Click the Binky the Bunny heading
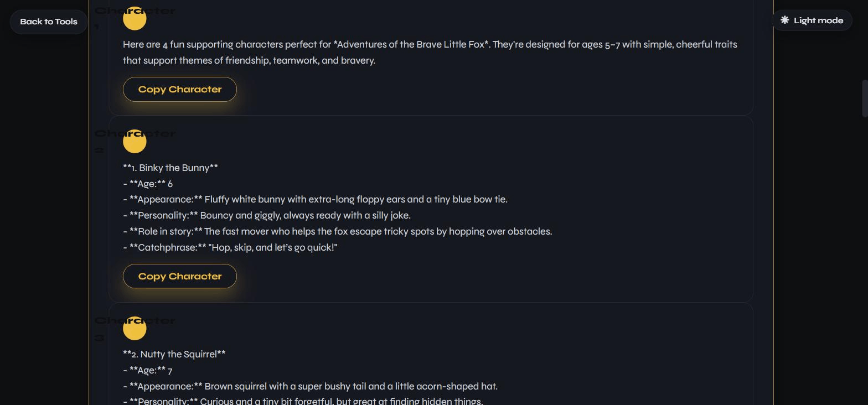Image resolution: width=868 pixels, height=405 pixels. pyautogui.click(x=170, y=168)
